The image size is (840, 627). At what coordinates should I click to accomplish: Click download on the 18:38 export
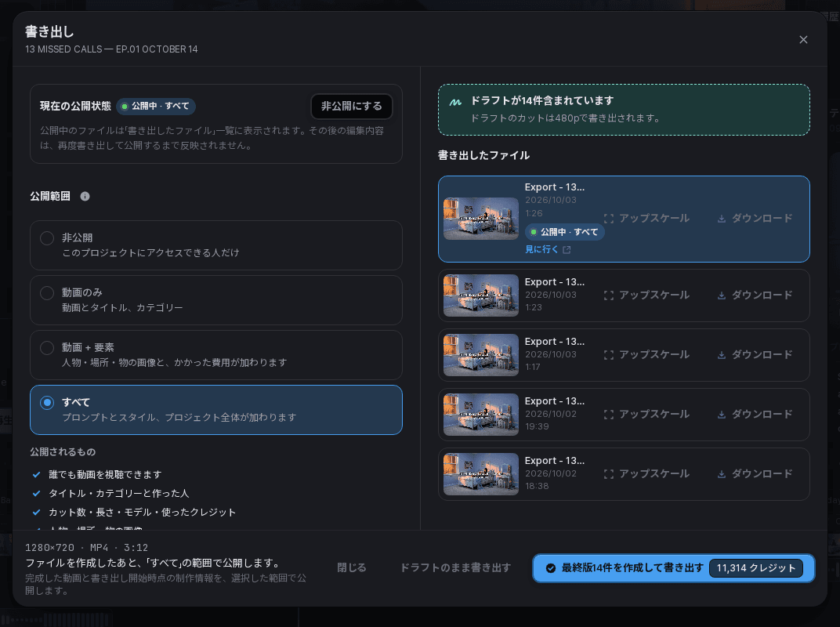[x=755, y=473]
